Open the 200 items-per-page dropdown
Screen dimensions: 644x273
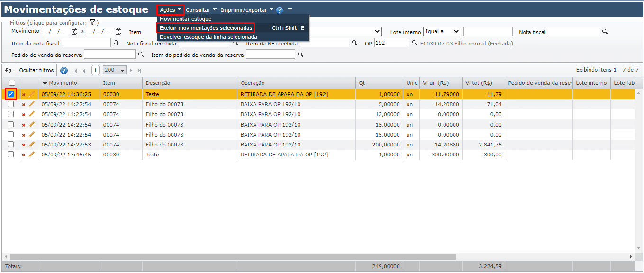(x=114, y=70)
